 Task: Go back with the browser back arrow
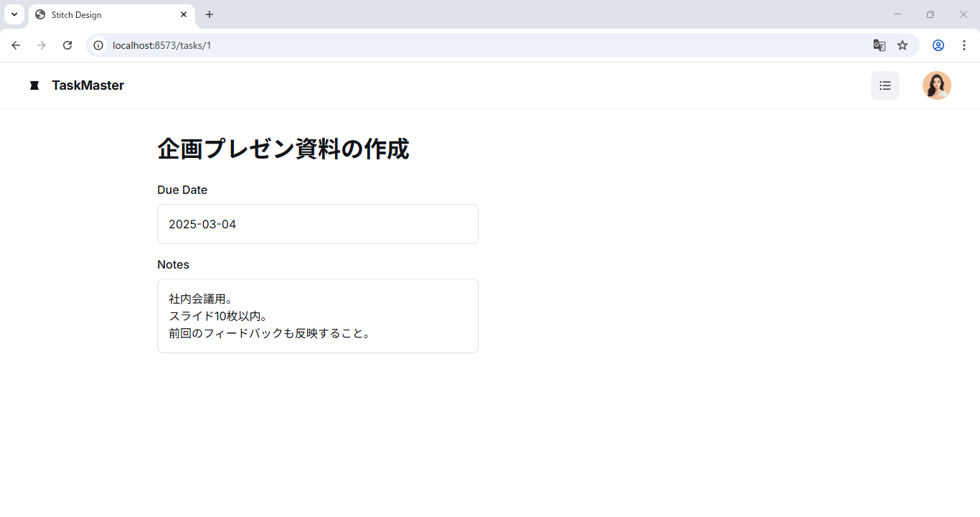pos(16,45)
